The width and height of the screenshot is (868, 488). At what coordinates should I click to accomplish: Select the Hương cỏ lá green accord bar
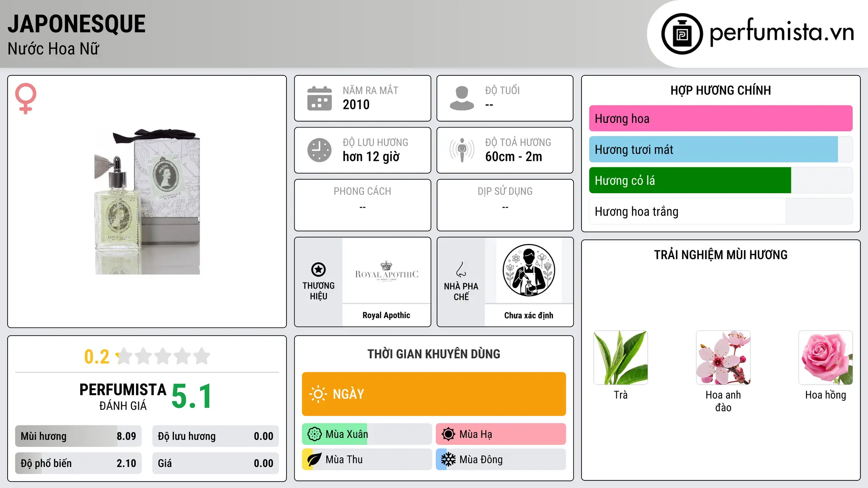[x=721, y=180]
